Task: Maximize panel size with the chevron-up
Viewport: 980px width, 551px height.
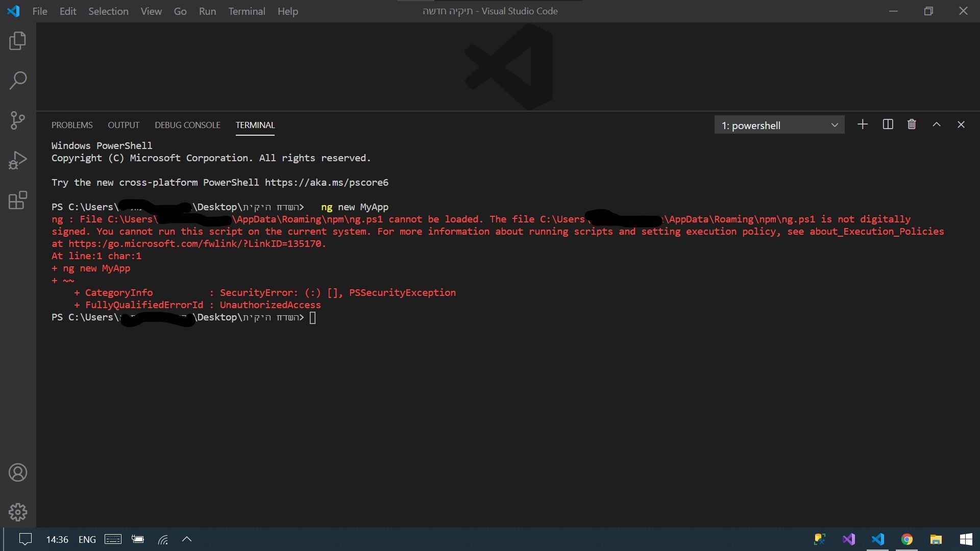Action: tap(937, 124)
